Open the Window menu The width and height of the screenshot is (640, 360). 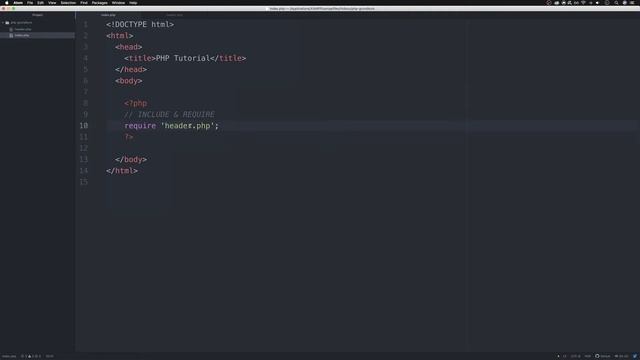coord(118,2)
